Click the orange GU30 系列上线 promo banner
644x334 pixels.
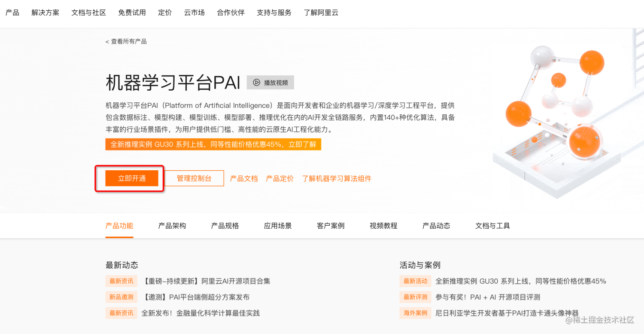click(213, 144)
